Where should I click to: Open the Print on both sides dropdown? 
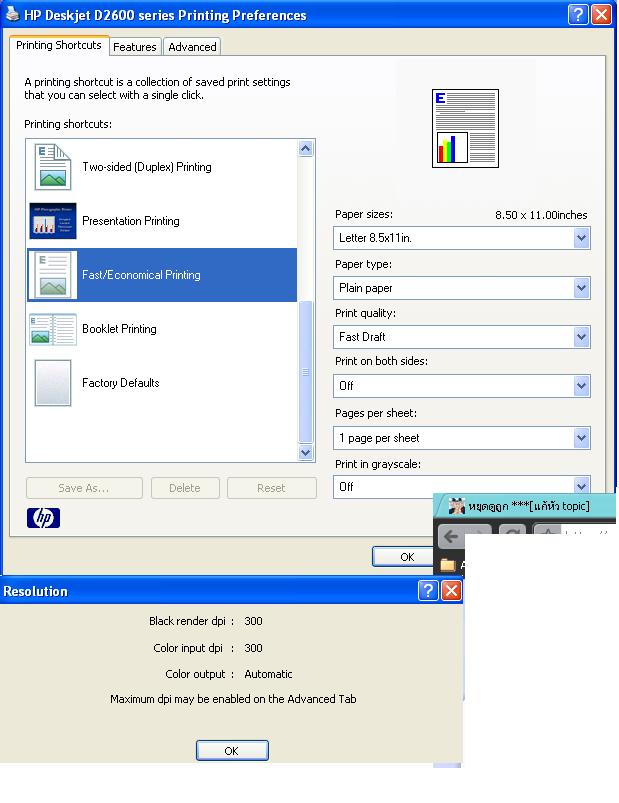[461, 386]
